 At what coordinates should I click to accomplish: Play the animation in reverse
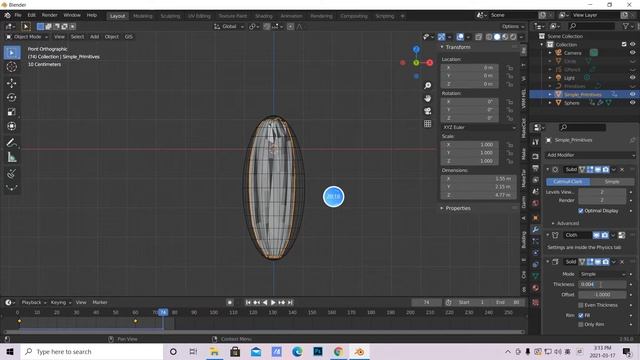pos(265,302)
